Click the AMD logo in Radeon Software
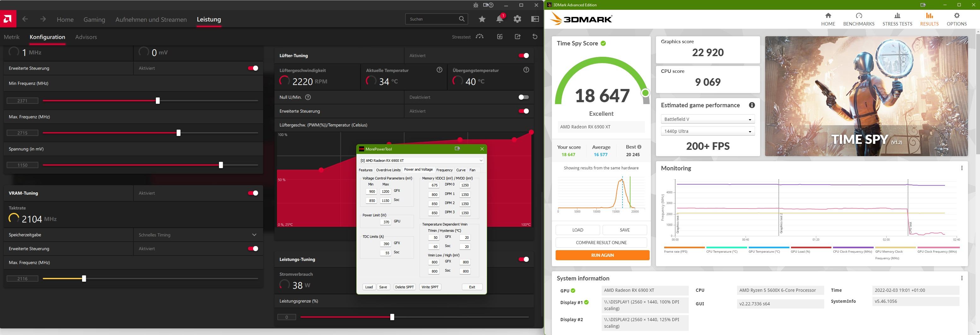The height and width of the screenshot is (335, 980). [8, 19]
